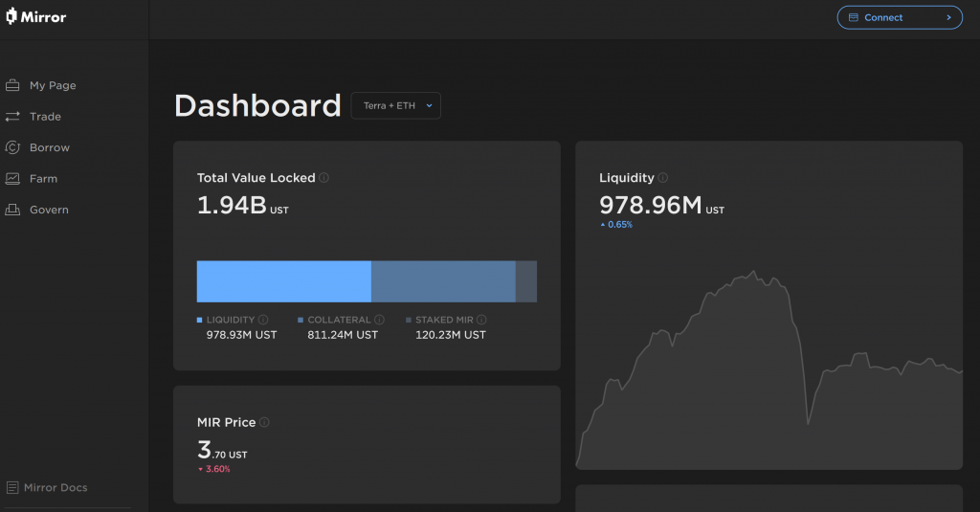
Task: Click the 0.65% liquidity change indicator
Action: 616,225
